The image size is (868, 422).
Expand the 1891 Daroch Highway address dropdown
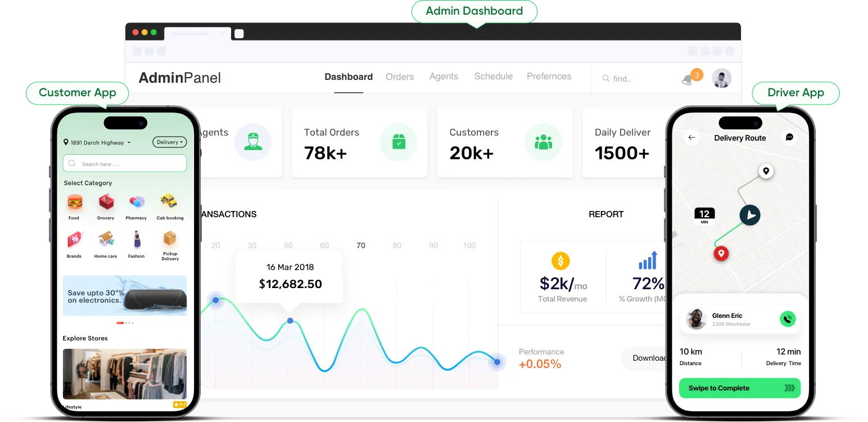[129, 143]
